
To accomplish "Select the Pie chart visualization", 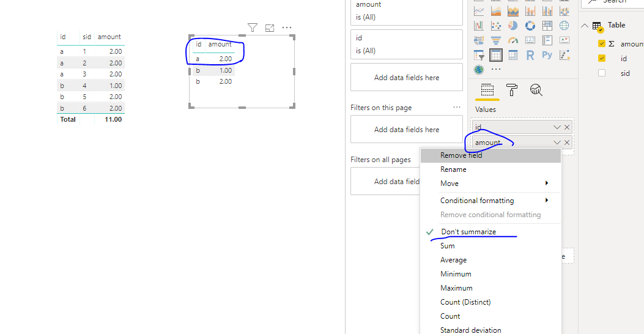I will [x=513, y=26].
